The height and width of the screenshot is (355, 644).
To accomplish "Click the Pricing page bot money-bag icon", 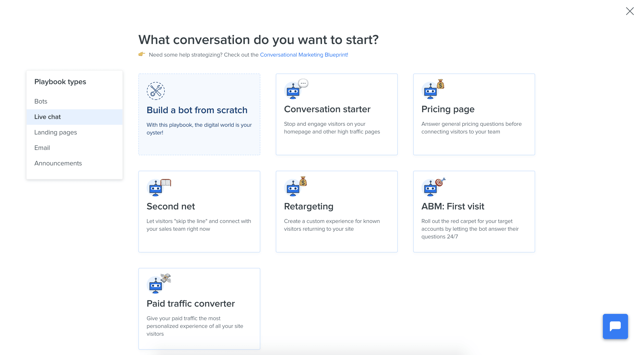I will 433,89.
